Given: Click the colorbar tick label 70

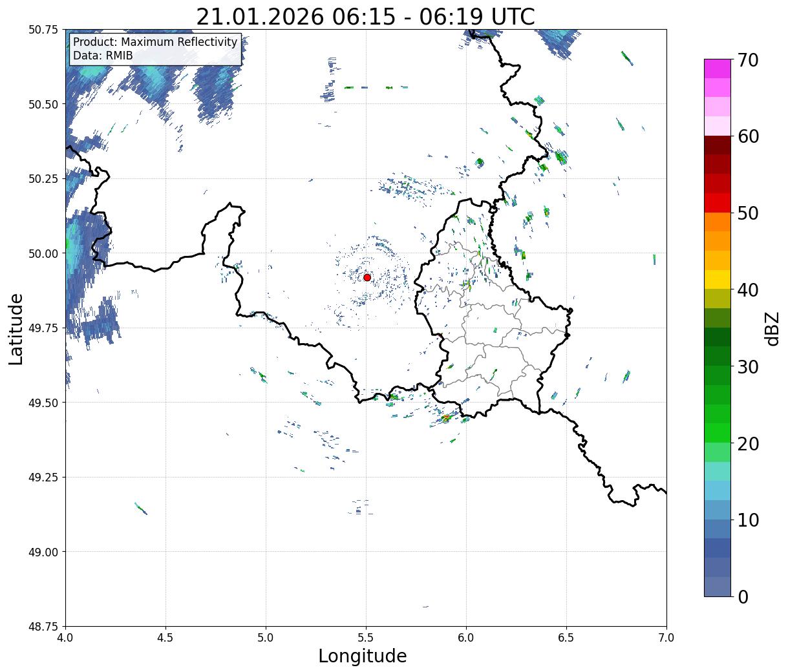Looking at the screenshot, I should point(748,60).
